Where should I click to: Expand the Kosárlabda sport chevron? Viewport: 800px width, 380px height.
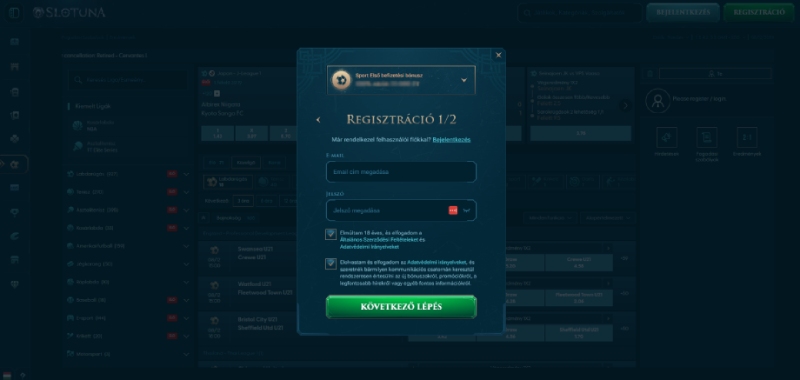tap(186, 228)
